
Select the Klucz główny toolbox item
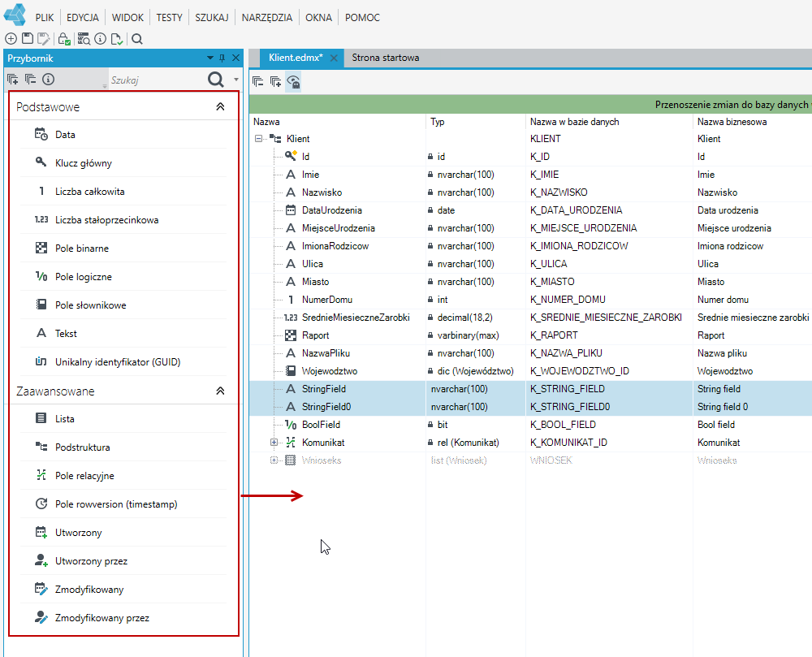[123, 163]
